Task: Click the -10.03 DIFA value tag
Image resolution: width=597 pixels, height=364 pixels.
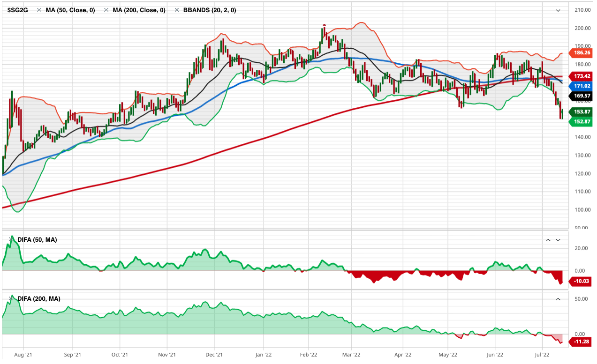Action: point(582,282)
